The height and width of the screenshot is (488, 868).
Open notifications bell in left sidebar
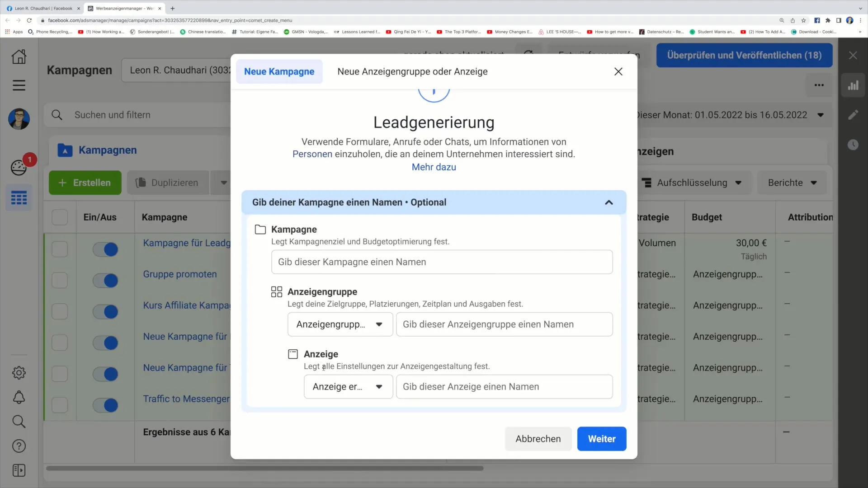click(19, 397)
